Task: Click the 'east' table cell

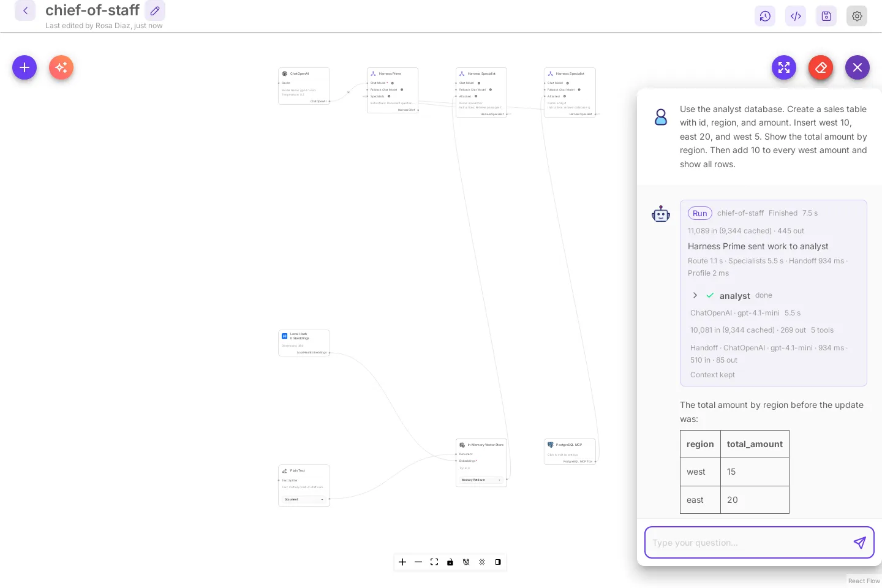Action: tap(700, 500)
